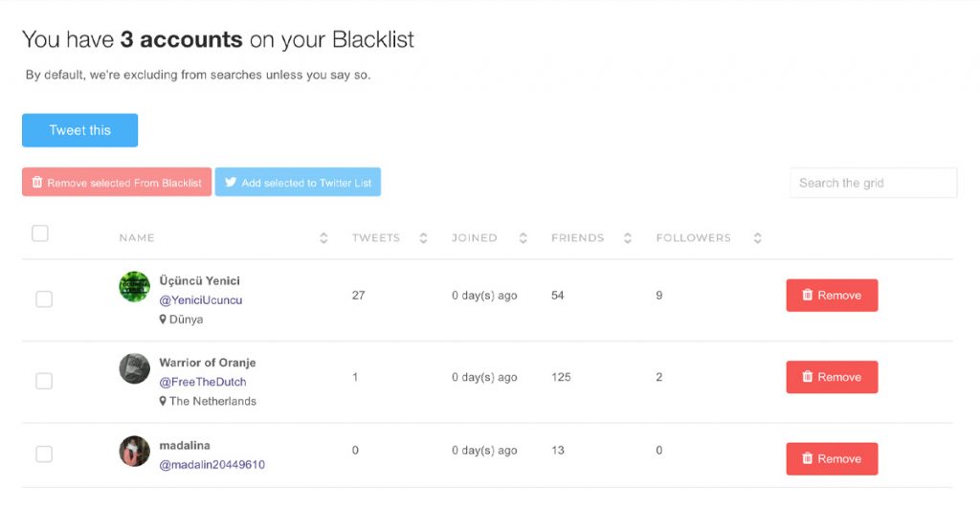Click Remove selected From Blacklist button
Viewport: 980px width, 509px height.
tap(117, 183)
